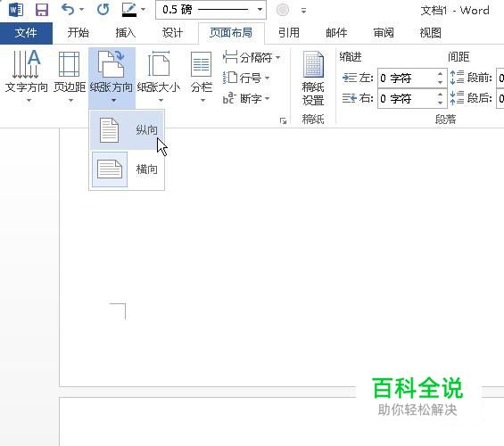Undo the last action

coord(68,10)
